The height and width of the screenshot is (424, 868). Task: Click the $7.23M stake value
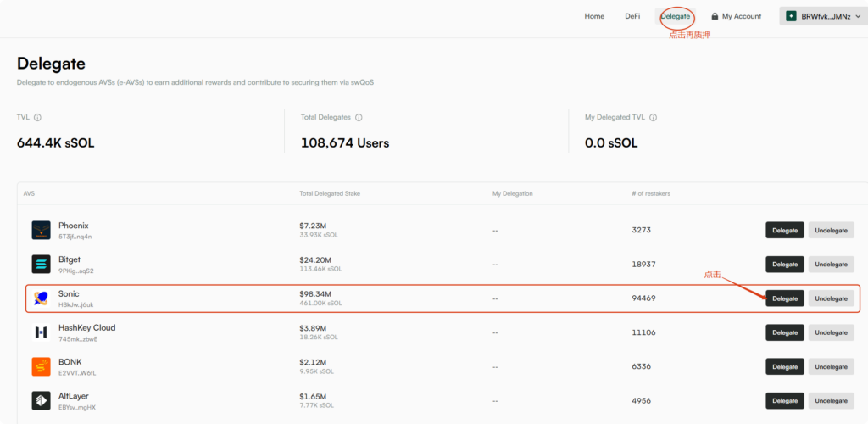tap(313, 226)
